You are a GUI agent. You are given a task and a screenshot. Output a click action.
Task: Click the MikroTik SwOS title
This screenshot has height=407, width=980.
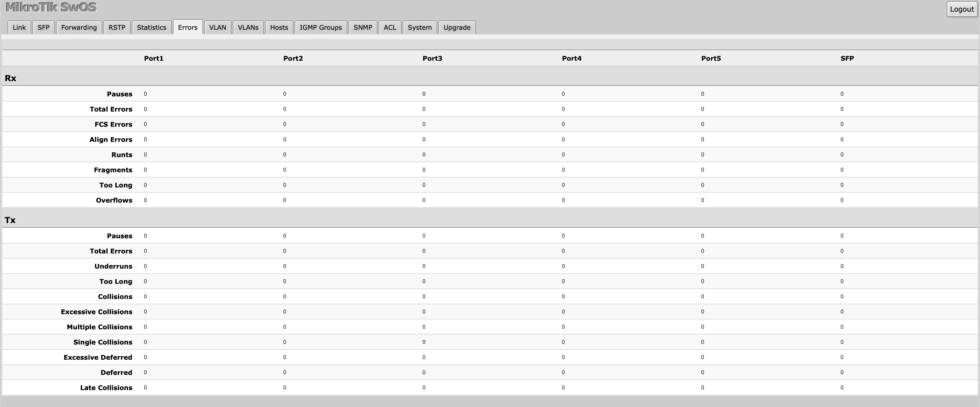[x=51, y=7]
